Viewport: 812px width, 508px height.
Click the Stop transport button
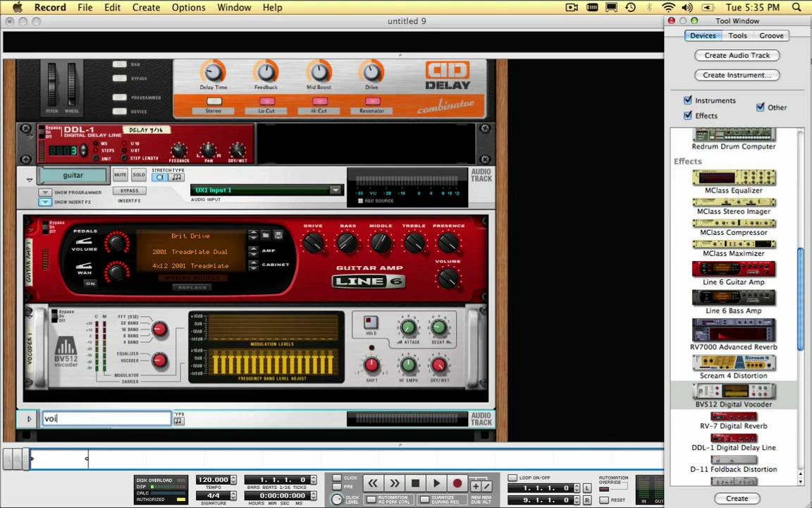click(415, 483)
